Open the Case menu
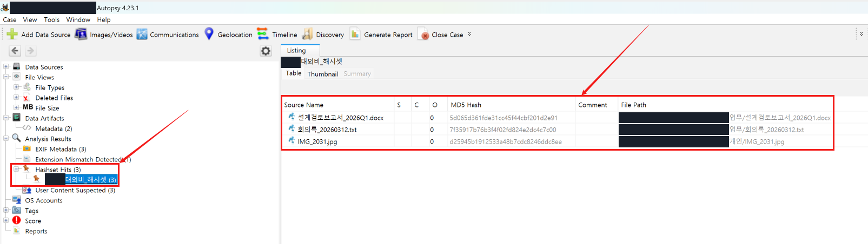The width and height of the screenshot is (868, 244). click(10, 19)
